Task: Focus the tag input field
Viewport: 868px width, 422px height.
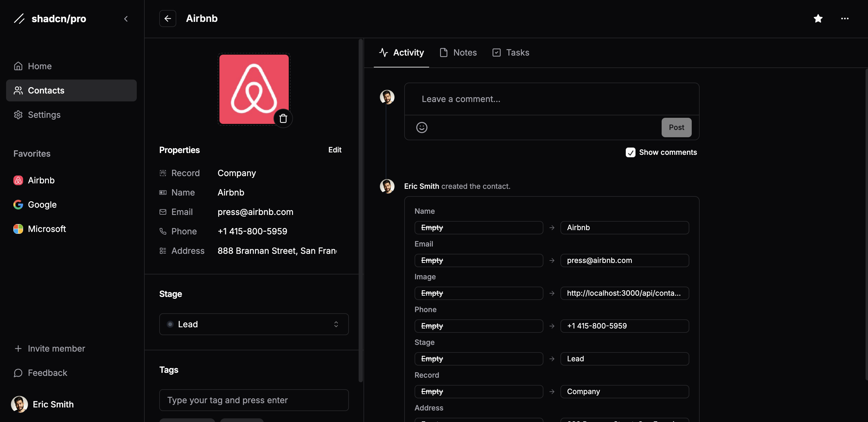Action: point(254,400)
